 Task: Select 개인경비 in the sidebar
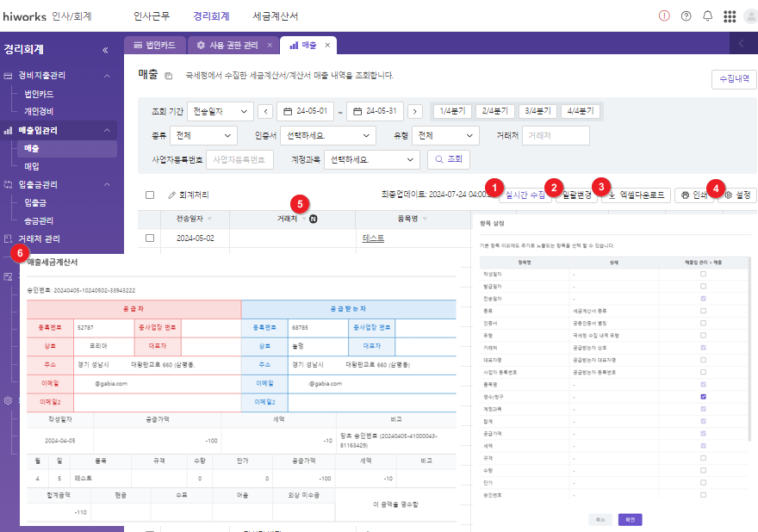[x=39, y=112]
